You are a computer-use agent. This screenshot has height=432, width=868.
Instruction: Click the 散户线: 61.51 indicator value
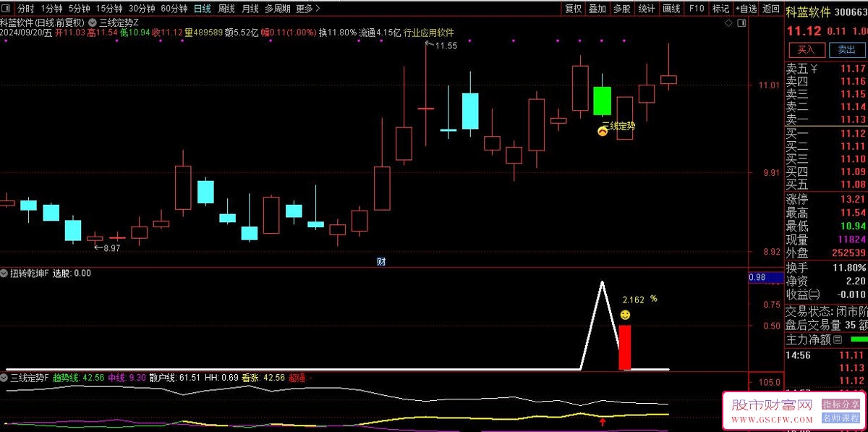pos(174,378)
